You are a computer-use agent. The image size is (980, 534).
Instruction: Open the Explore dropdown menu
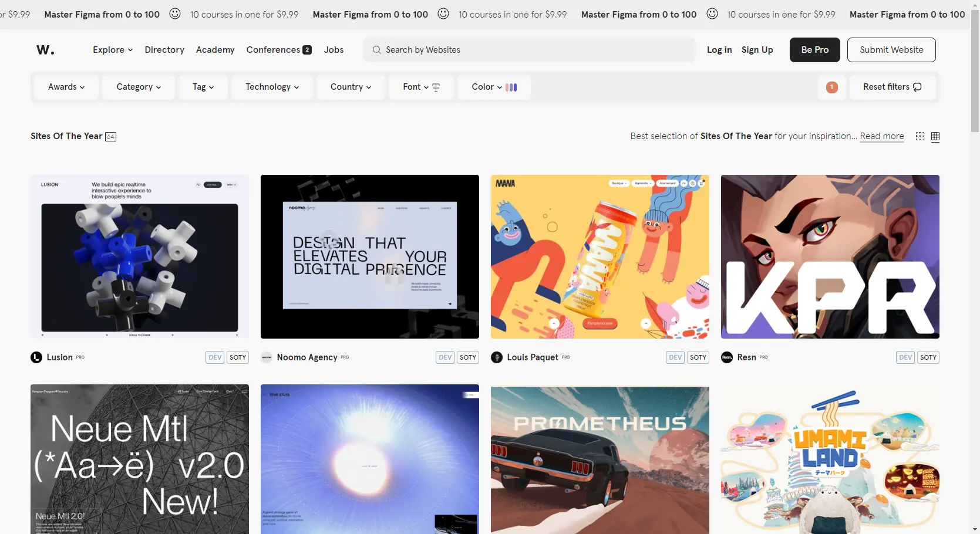click(113, 50)
